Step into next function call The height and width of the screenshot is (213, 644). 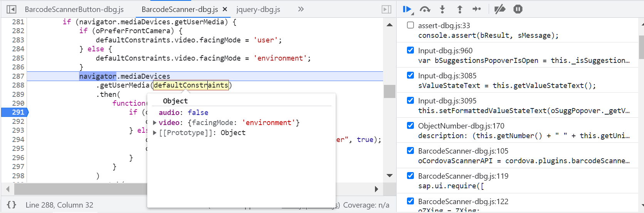click(442, 9)
